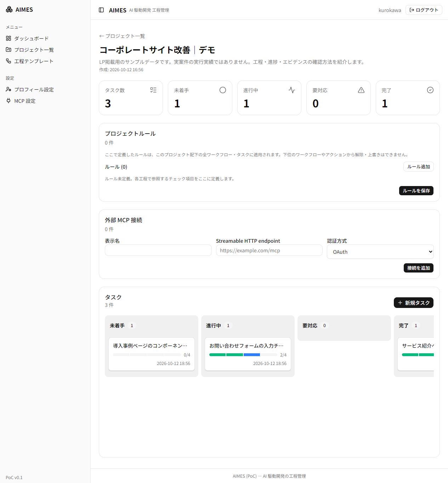Click the warning triangle icon on 要対応 card
Image resolution: width=448 pixels, height=483 pixels.
tap(361, 90)
